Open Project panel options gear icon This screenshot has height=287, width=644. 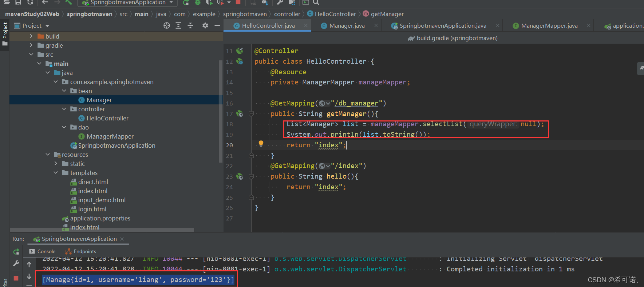205,25
